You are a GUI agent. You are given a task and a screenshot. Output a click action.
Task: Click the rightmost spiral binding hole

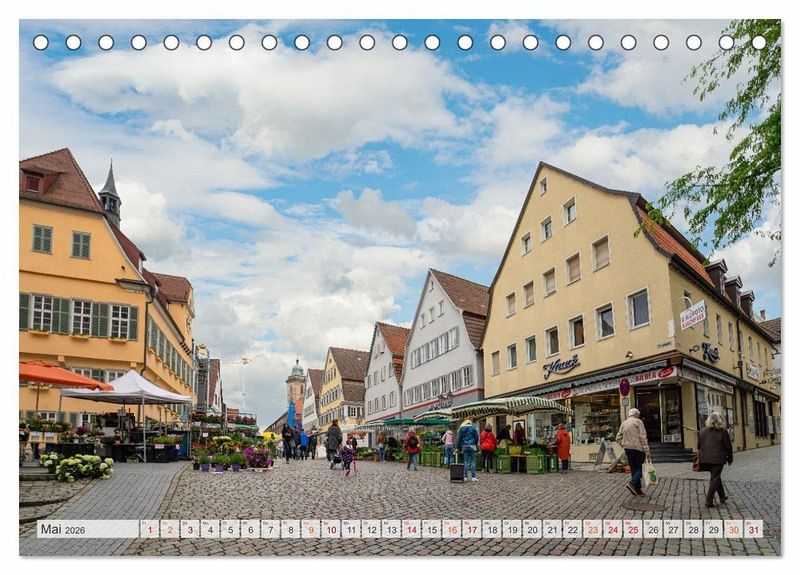pyautogui.click(x=759, y=42)
